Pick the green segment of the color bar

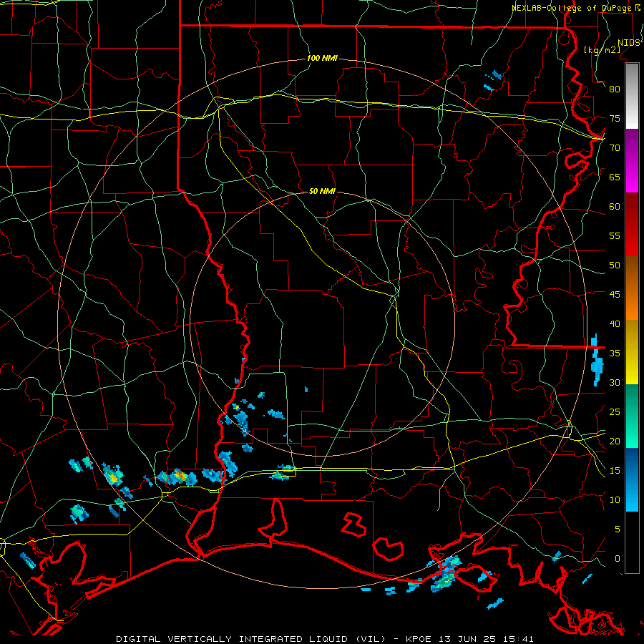coord(632,416)
